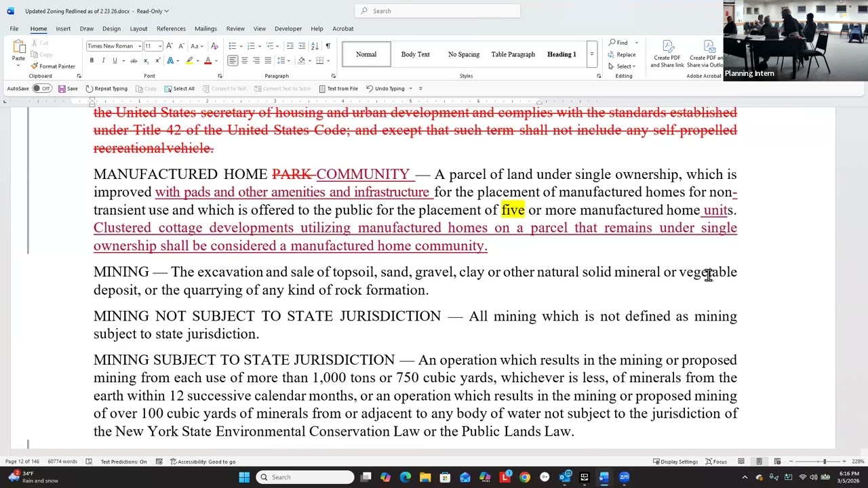Click the 60774 words count

point(62,462)
